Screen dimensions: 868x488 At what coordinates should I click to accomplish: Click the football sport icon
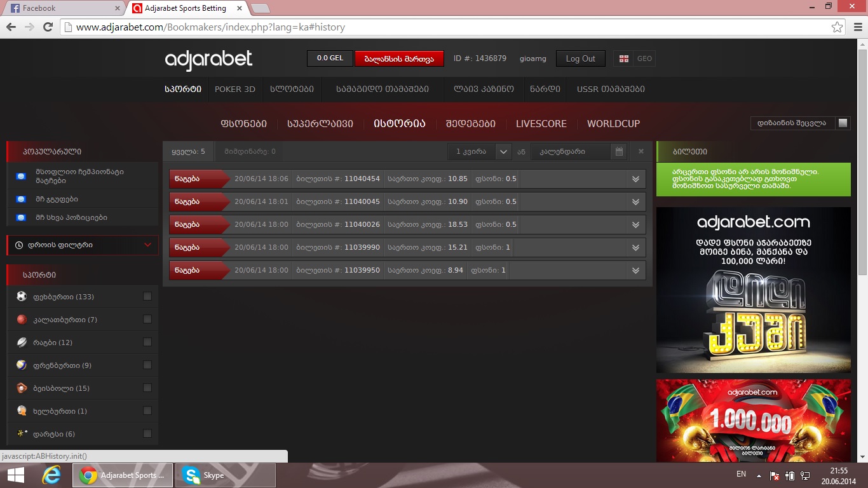[x=22, y=297]
